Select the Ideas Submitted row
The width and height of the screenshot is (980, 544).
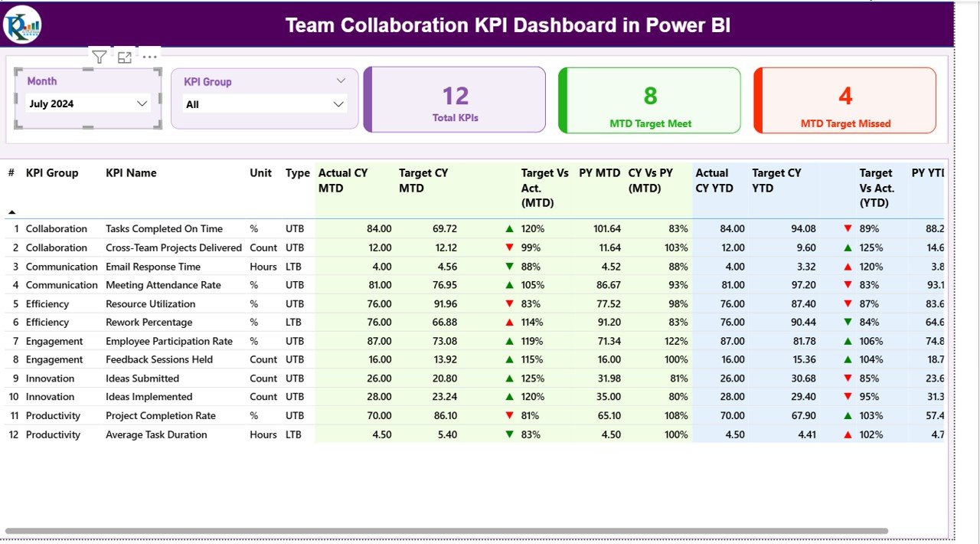142,379
